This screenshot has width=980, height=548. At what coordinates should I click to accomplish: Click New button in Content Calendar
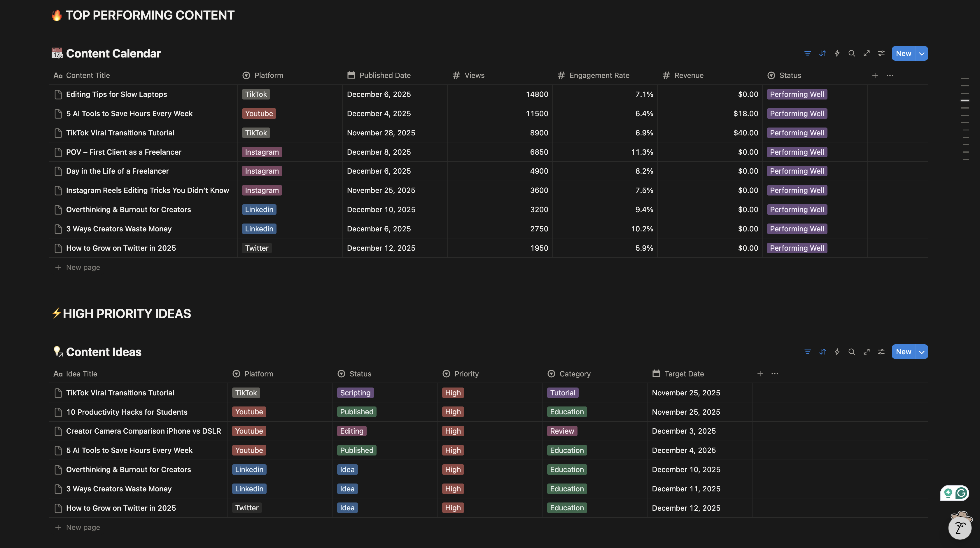point(903,53)
